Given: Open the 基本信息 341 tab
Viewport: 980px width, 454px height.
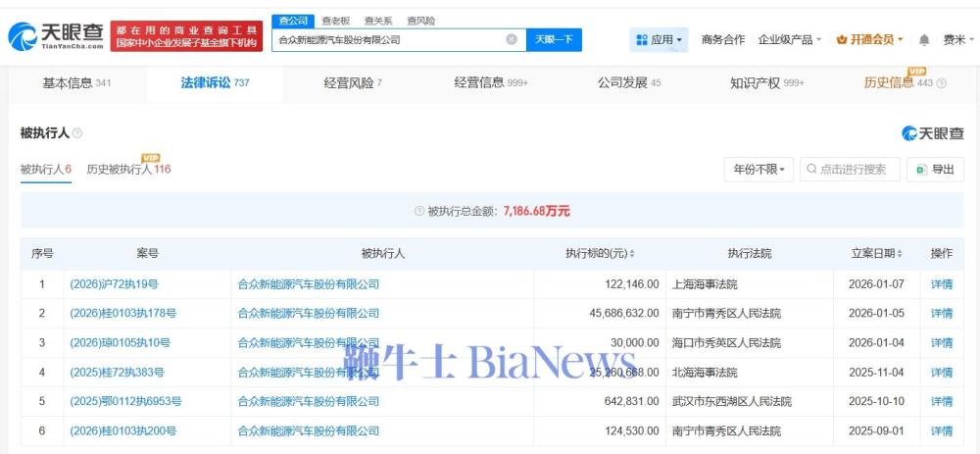Looking at the screenshot, I should pos(76,83).
